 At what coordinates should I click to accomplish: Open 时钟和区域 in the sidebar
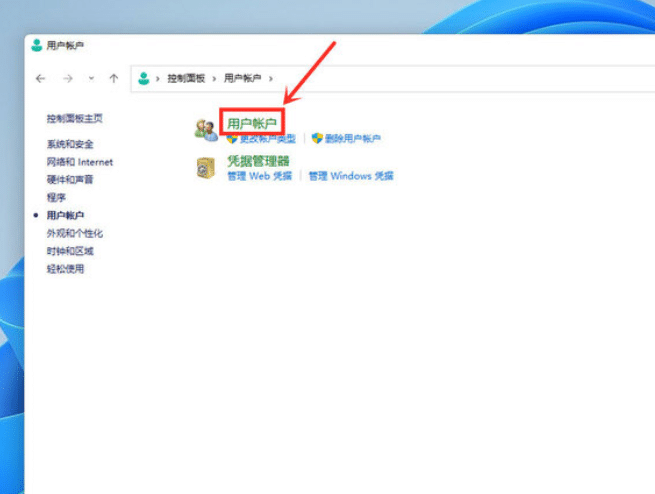click(70, 251)
